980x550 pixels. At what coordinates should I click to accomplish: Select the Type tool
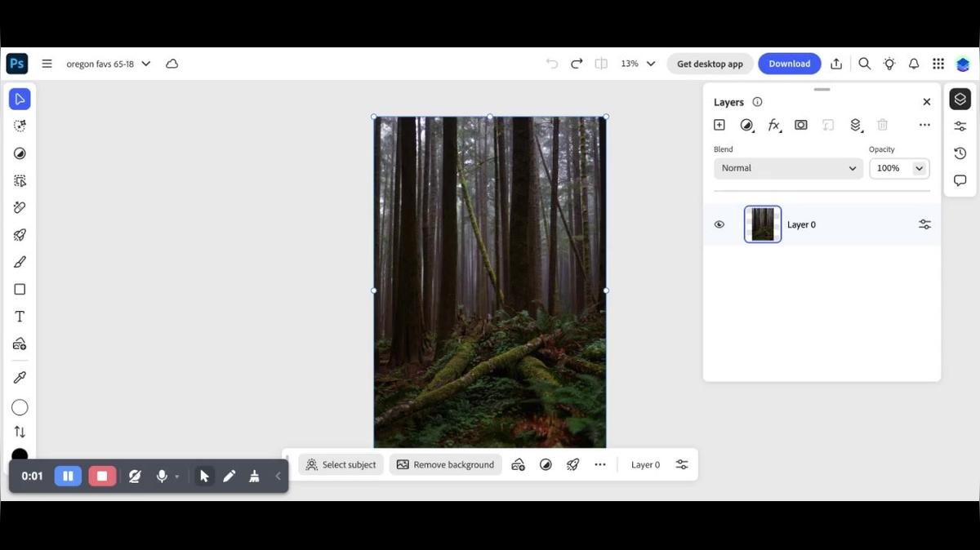[20, 317]
